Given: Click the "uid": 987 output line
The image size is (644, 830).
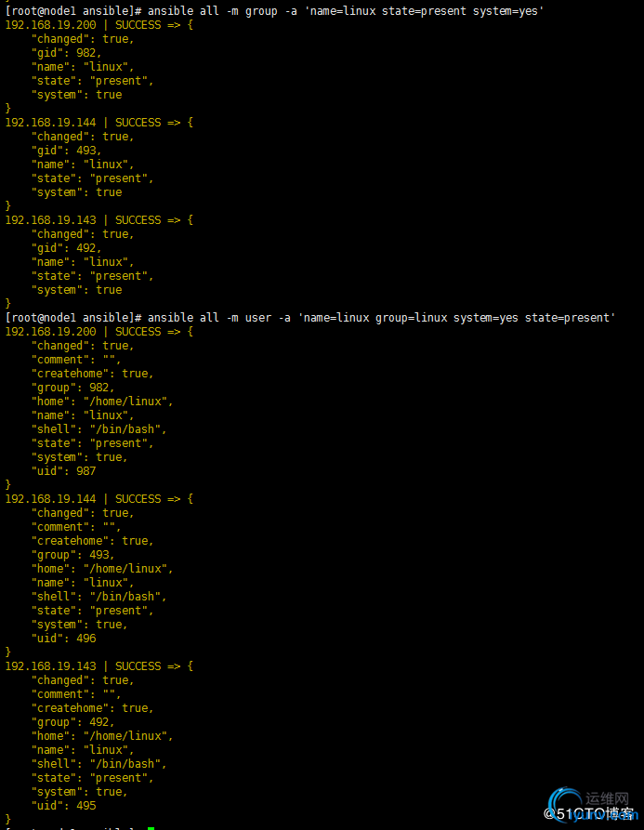Looking at the screenshot, I should (63, 471).
